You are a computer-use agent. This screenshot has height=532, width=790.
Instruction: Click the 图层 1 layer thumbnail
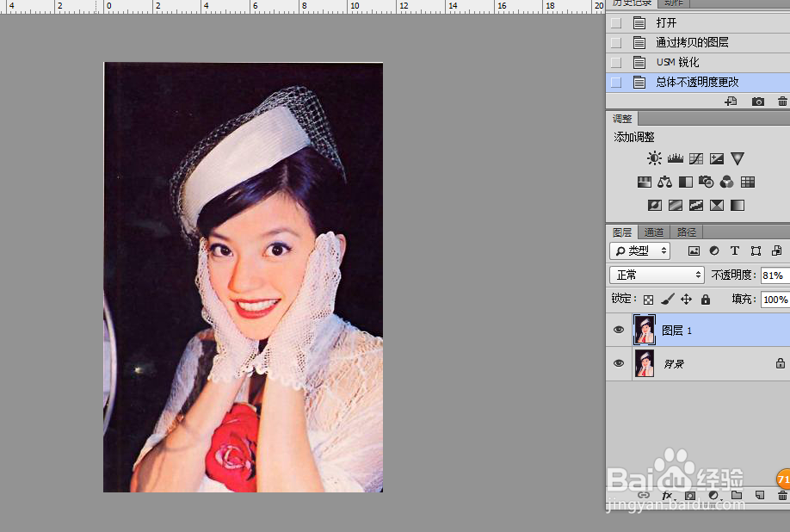click(x=645, y=330)
